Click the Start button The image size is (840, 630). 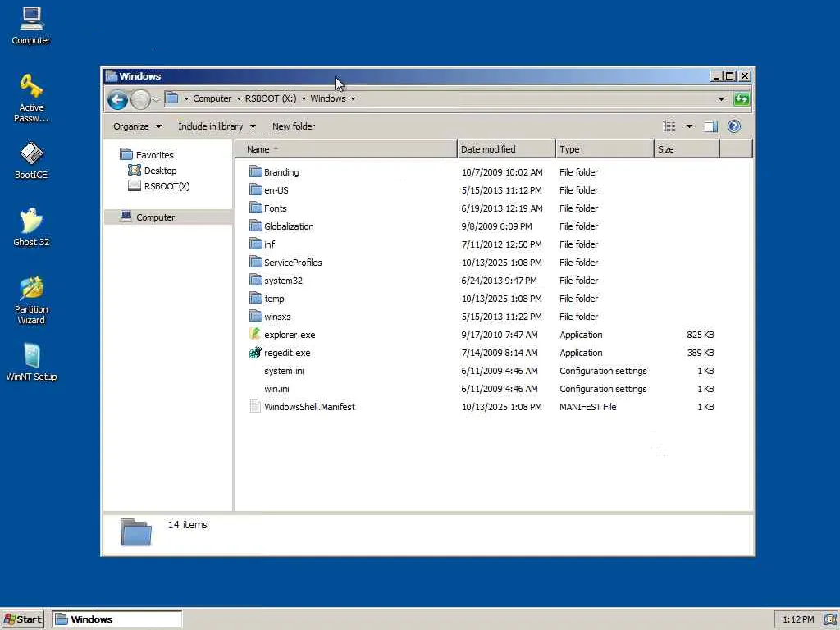click(22, 619)
